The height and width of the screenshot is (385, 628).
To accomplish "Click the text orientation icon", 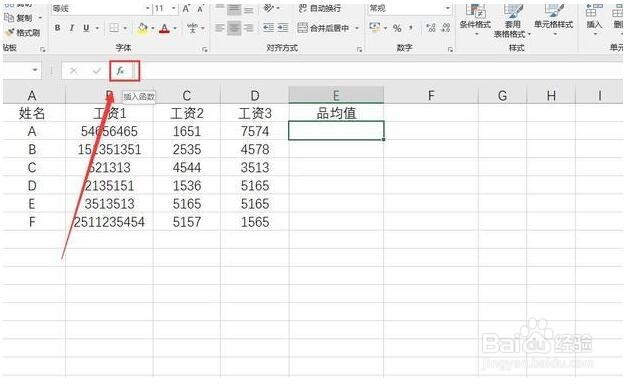I will tap(269, 8).
